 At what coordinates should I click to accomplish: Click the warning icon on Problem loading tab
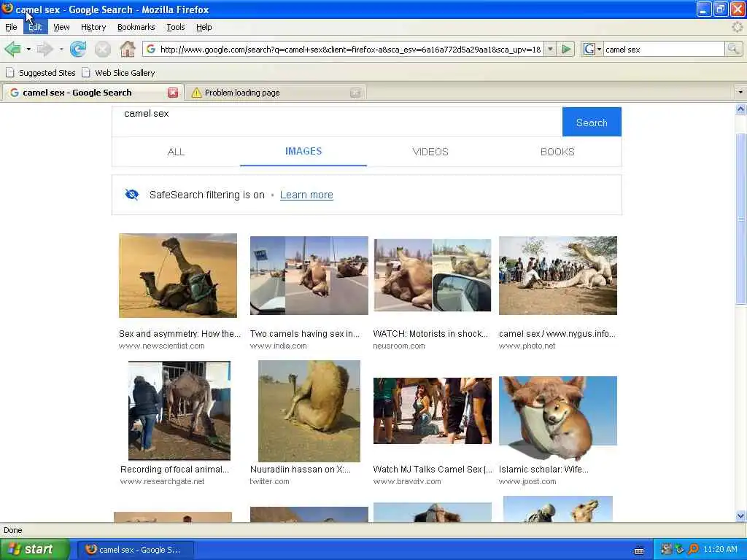tap(196, 93)
